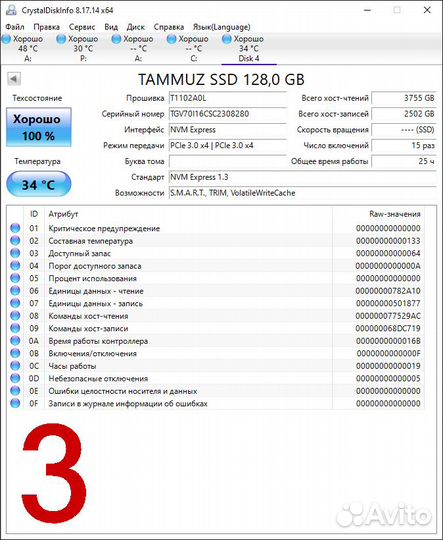This screenshot has width=443, height=540.
Task: Select the 30 °C disk P: tab
Action: pyautogui.click(x=83, y=49)
